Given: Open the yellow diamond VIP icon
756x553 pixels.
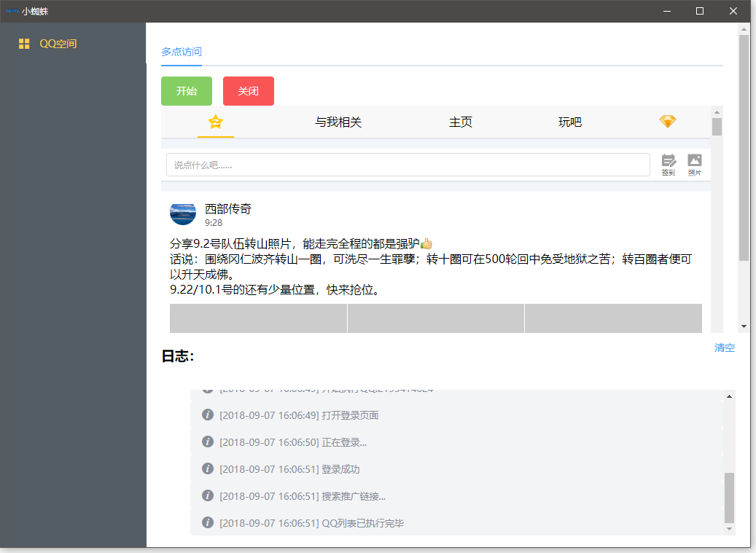Looking at the screenshot, I should (668, 122).
